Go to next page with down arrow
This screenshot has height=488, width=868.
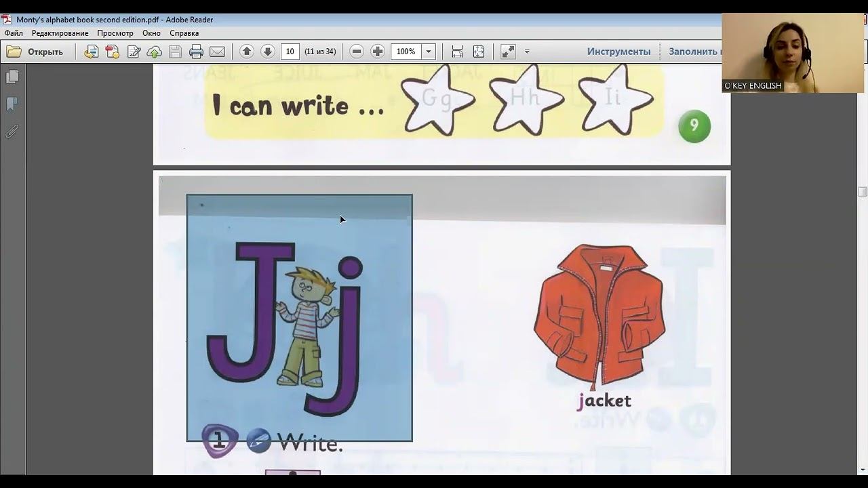[x=268, y=52]
